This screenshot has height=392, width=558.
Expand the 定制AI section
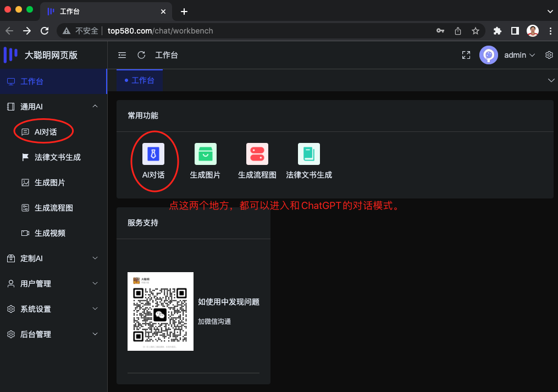tap(52, 258)
